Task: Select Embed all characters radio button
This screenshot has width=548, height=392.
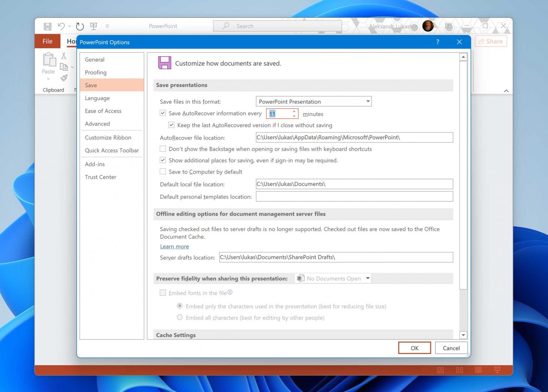Action: tap(179, 317)
